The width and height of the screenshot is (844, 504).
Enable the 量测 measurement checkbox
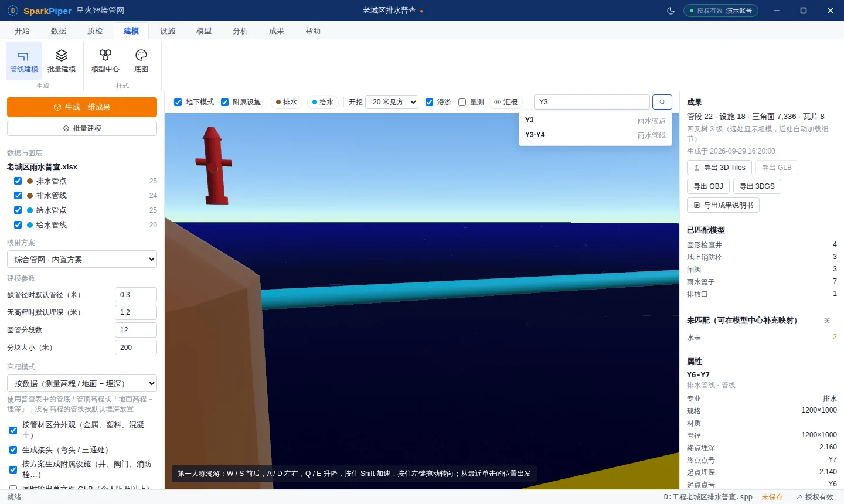[462, 102]
